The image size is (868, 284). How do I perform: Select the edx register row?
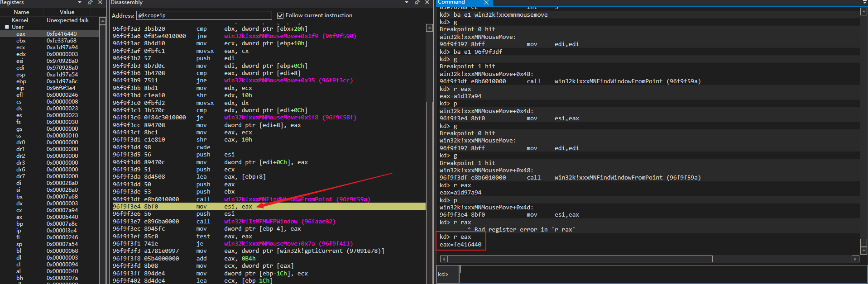[x=50, y=54]
